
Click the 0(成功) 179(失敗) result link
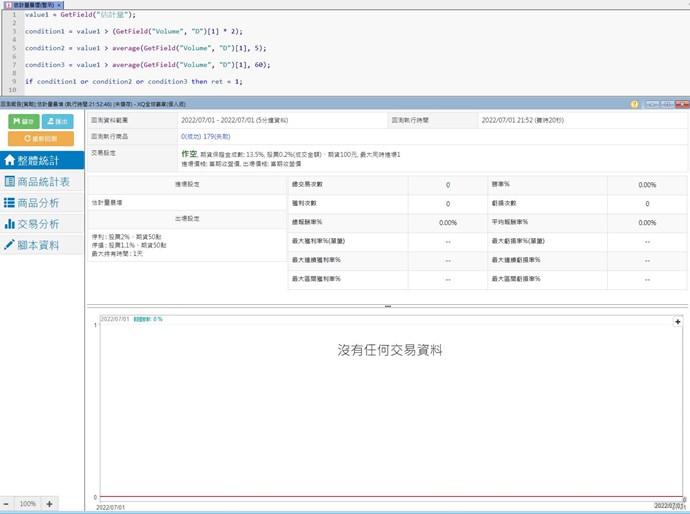[206, 135]
